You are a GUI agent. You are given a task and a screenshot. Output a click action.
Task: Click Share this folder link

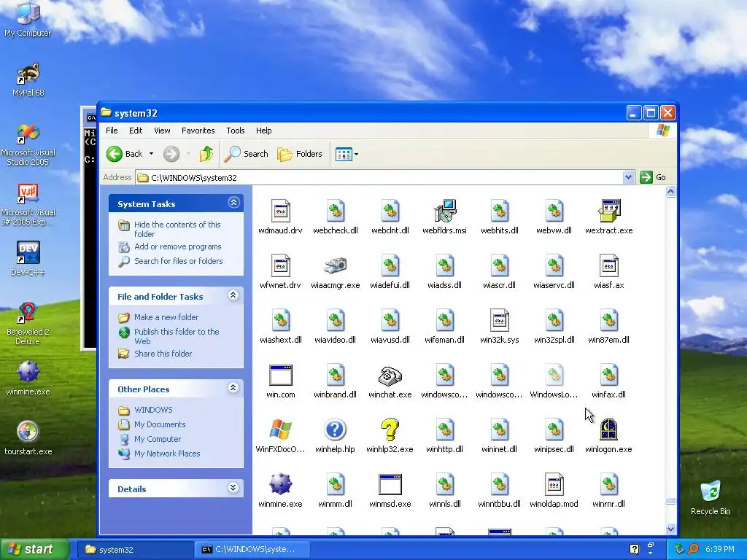[x=163, y=354]
